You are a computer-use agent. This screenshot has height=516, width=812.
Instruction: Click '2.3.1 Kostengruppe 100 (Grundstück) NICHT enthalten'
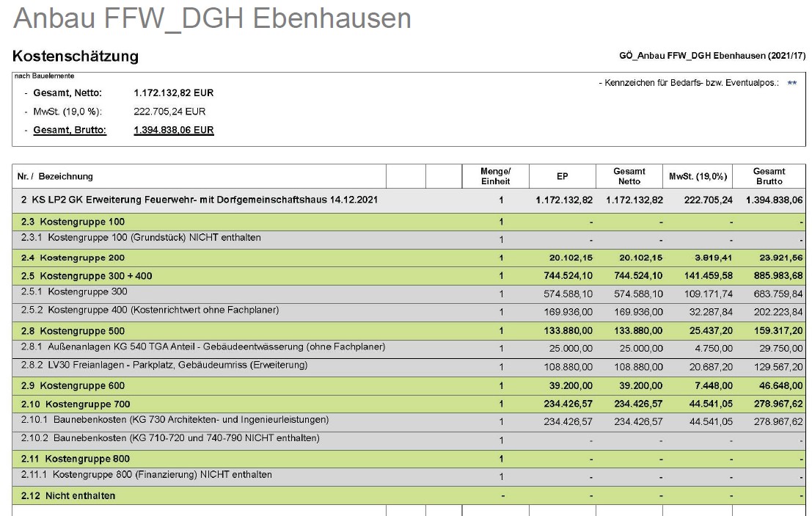coord(409,239)
